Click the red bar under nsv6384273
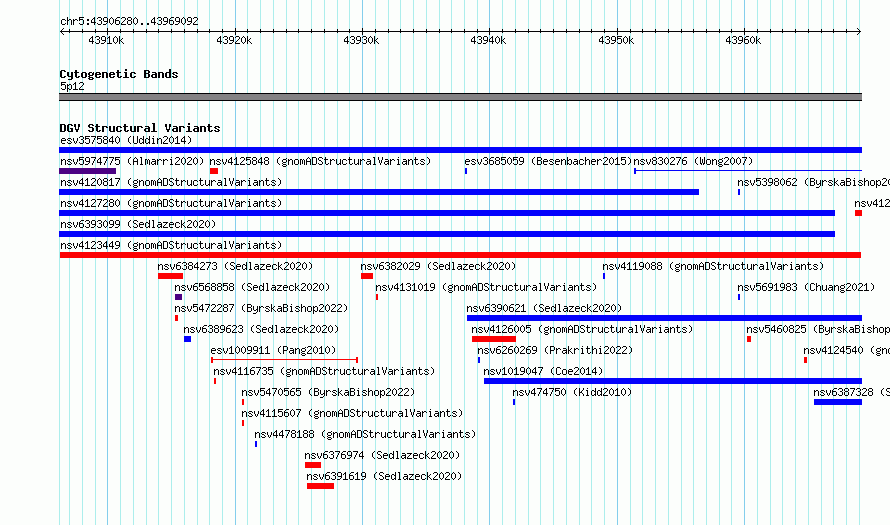 pos(170,276)
